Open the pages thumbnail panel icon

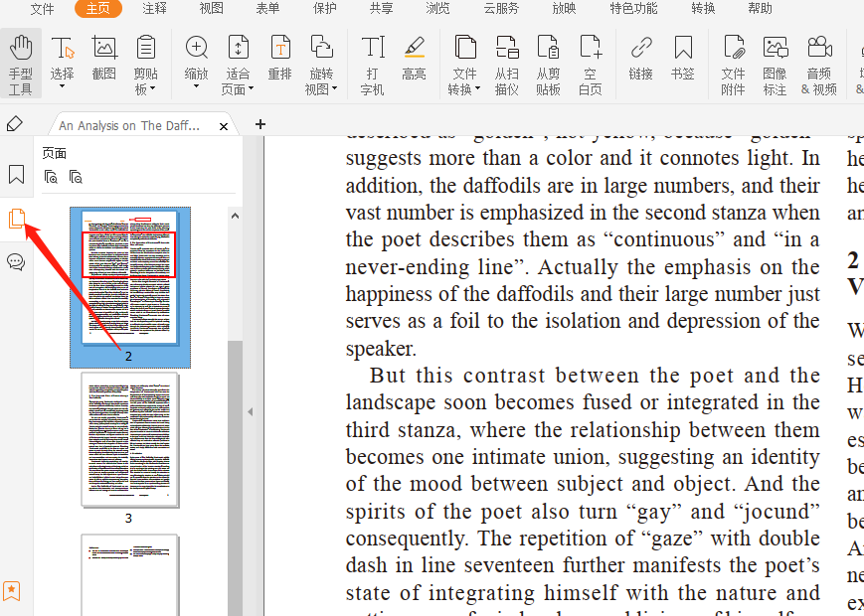pos(17,219)
